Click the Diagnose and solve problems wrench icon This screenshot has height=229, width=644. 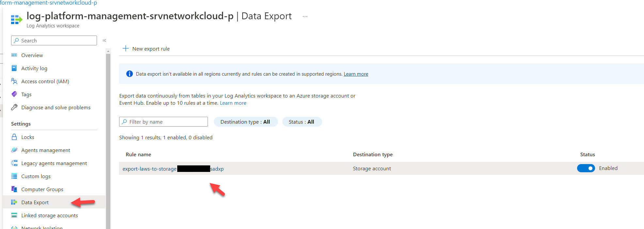tap(14, 107)
